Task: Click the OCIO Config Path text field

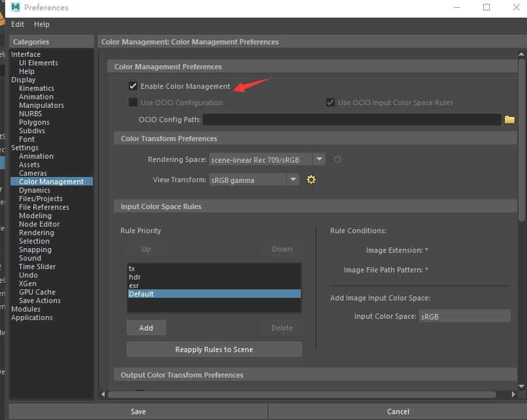Action: point(352,120)
